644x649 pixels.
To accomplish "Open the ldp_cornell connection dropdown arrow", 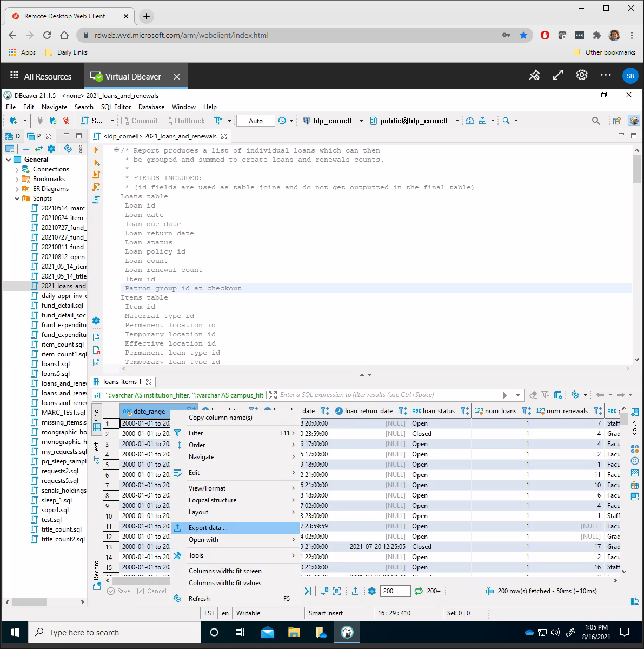I will click(362, 121).
